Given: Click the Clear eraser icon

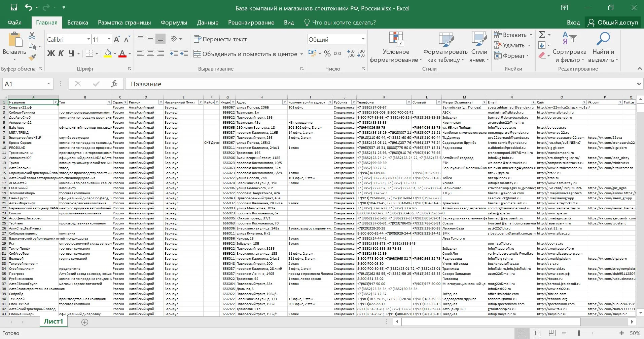Looking at the screenshot, I should [x=542, y=55].
